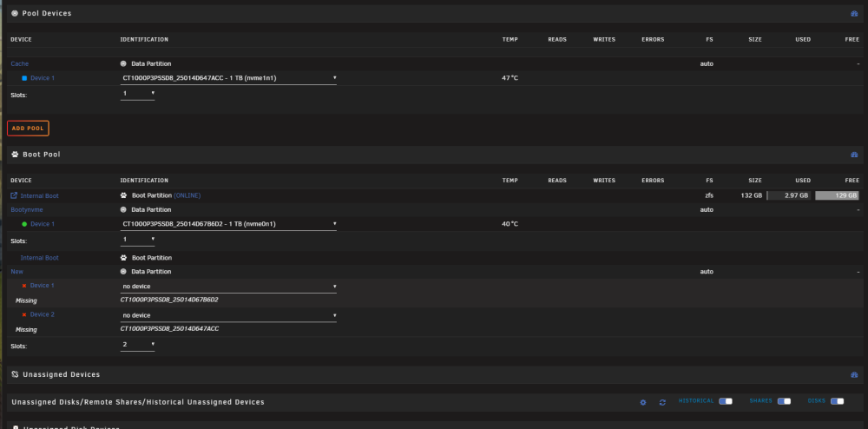The height and width of the screenshot is (429, 868).
Task: Toggle the DISKS switch
Action: tap(837, 401)
